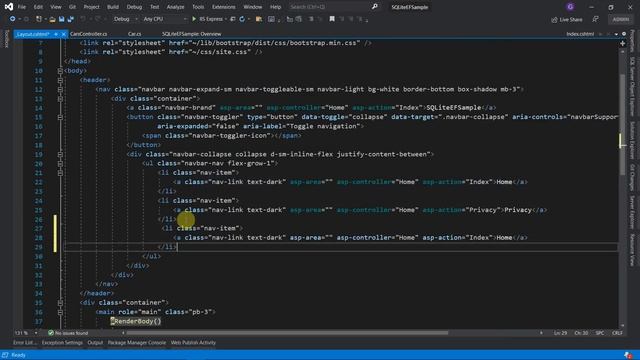Open the Web Publish Activity tab
The image size is (640, 360).
click(193, 343)
